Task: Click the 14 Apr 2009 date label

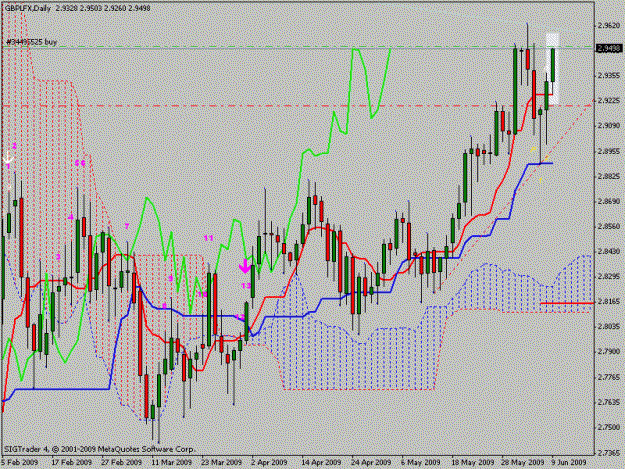Action: (x=321, y=463)
